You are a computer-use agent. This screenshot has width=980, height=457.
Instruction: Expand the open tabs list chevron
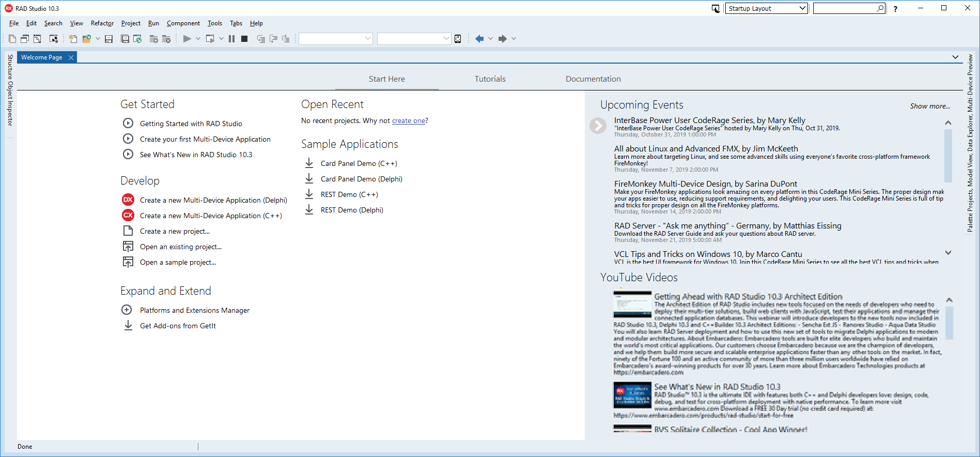[x=955, y=57]
